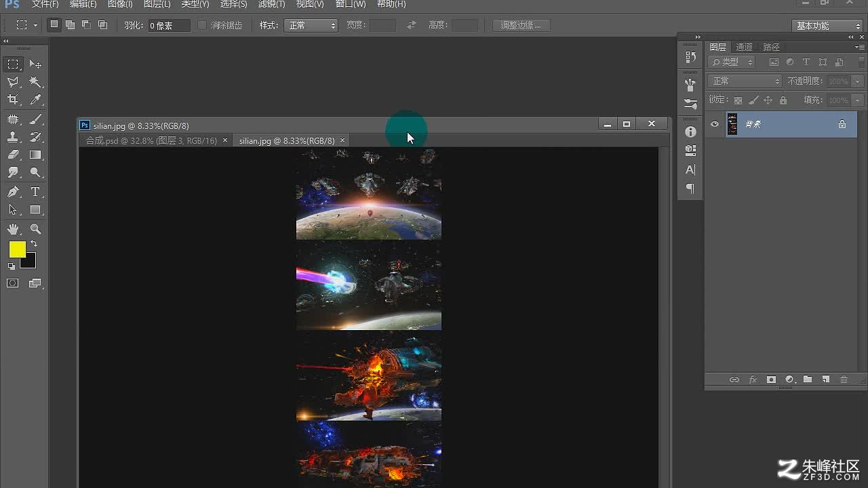Select the Zoom tool
The image size is (868, 488).
tap(36, 229)
